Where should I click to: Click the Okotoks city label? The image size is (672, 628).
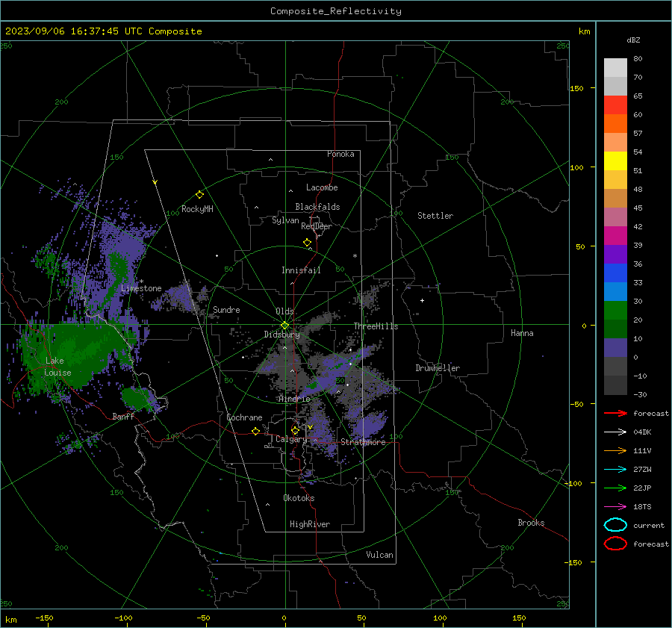pos(299,498)
